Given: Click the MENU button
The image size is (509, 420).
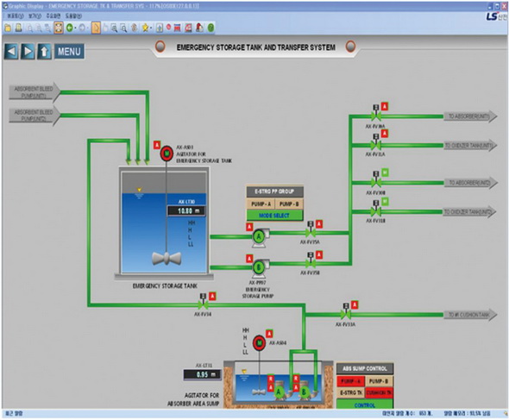Looking at the screenshot, I should [x=69, y=51].
